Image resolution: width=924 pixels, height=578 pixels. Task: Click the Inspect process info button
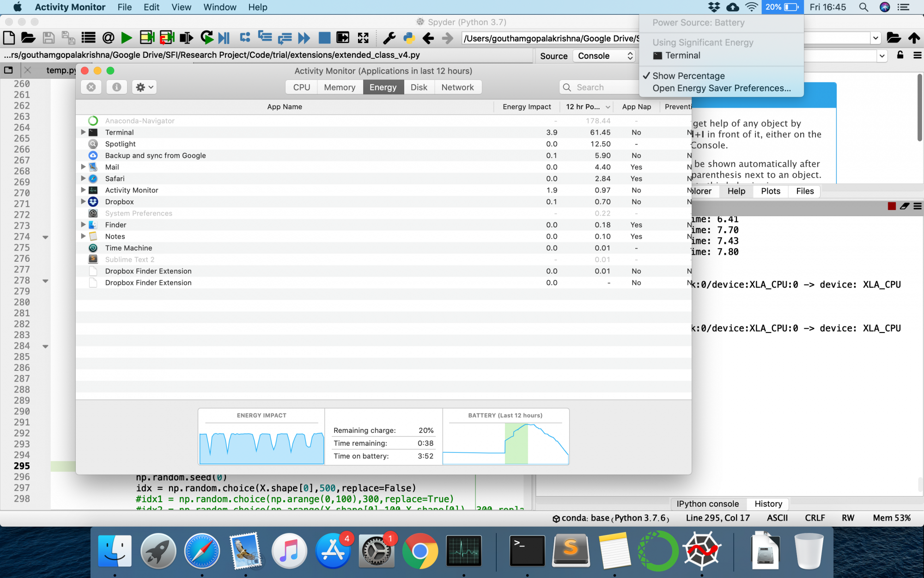tap(117, 87)
